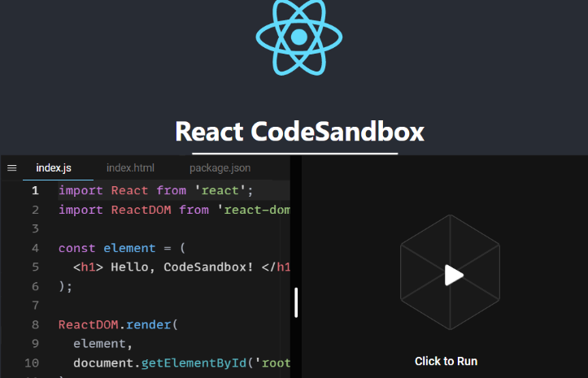Viewport: 588px width, 378px height.
Task: Click line 1 "import React from 'react'"
Action: tap(156, 190)
